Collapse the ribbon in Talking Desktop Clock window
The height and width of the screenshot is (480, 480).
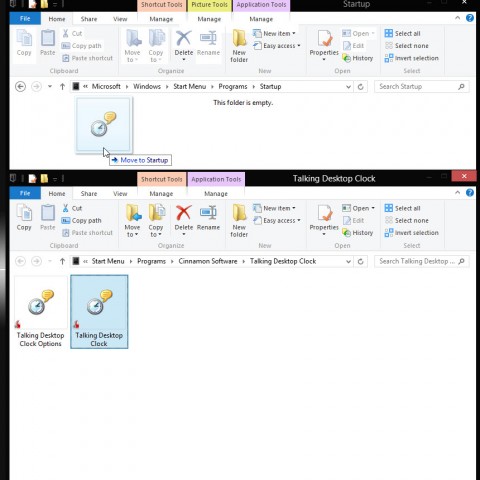(x=457, y=193)
